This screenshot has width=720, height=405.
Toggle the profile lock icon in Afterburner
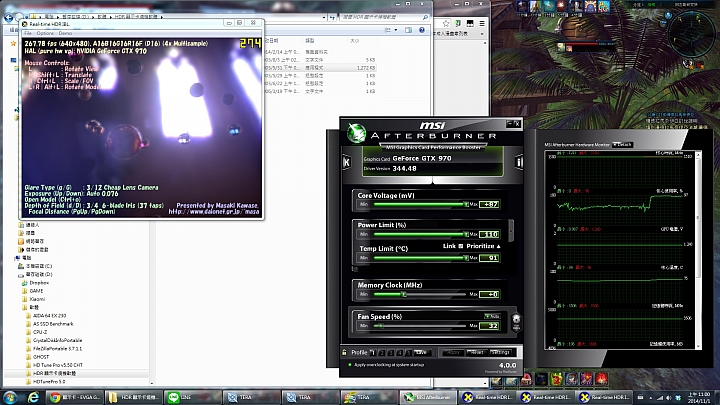click(x=344, y=352)
